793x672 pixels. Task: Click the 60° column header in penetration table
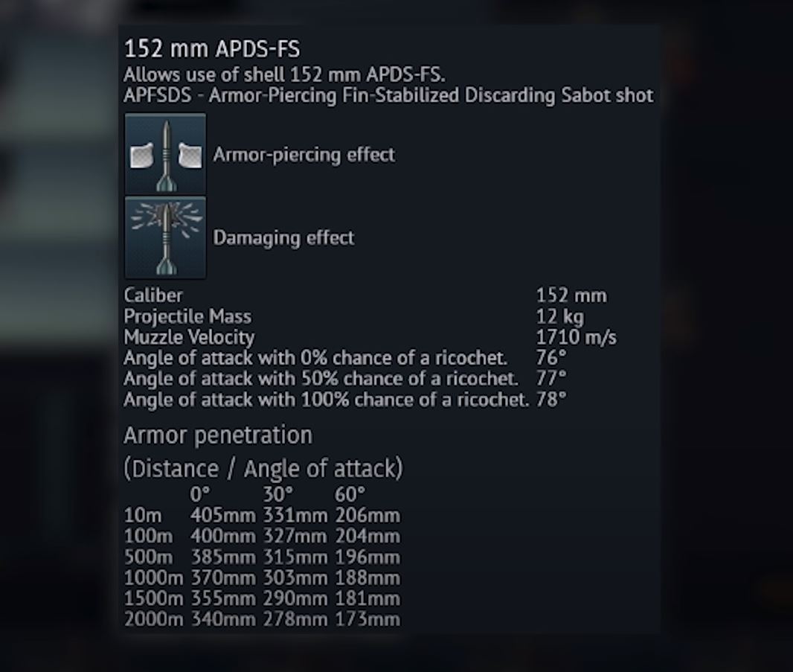[x=352, y=493]
